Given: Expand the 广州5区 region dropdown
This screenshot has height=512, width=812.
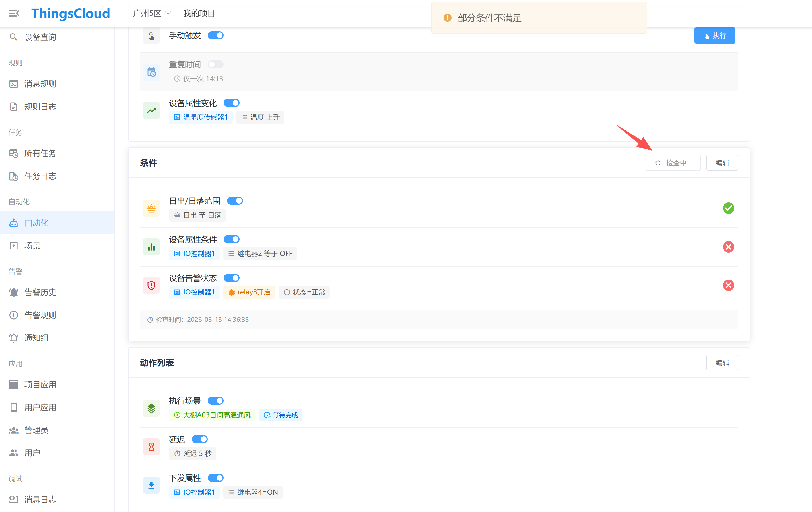Looking at the screenshot, I should 152,13.
